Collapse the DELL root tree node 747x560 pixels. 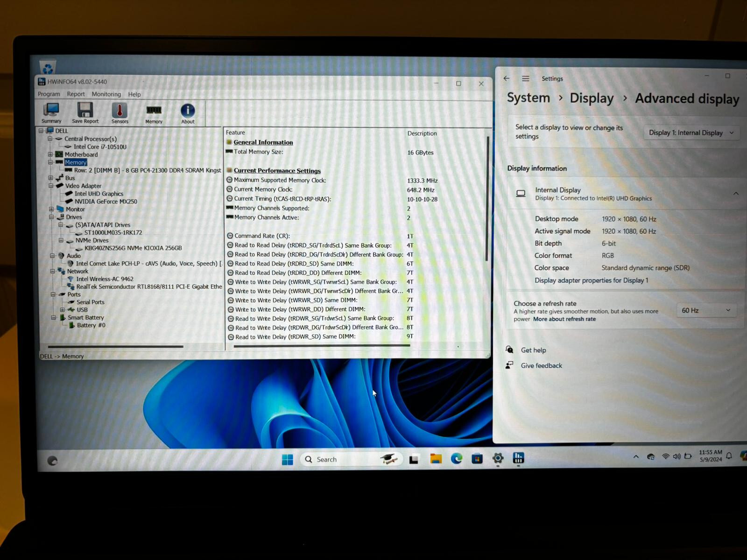(41, 131)
